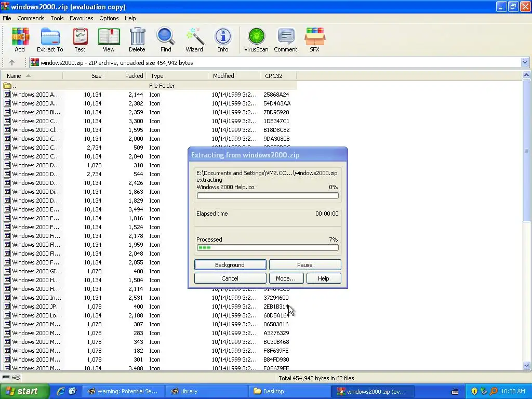This screenshot has height=399, width=532.
Task: Click status text Total 454,942 bytes in 62 files
Action: (316, 378)
